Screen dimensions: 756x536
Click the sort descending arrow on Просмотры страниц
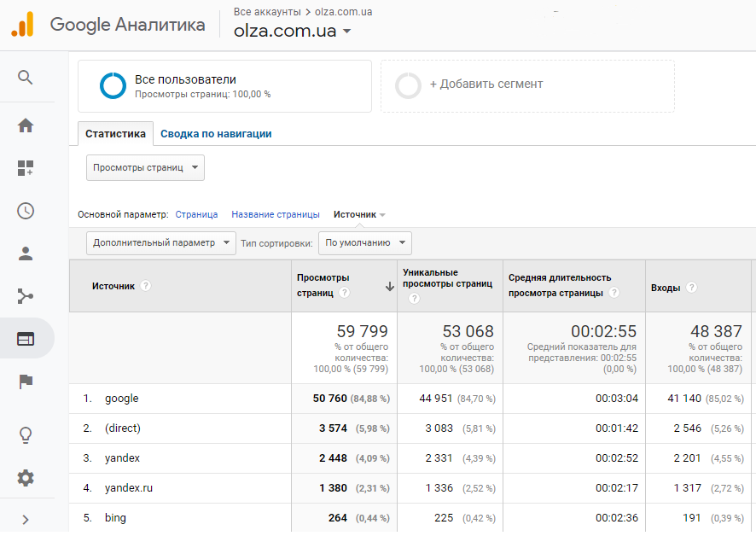pos(390,287)
